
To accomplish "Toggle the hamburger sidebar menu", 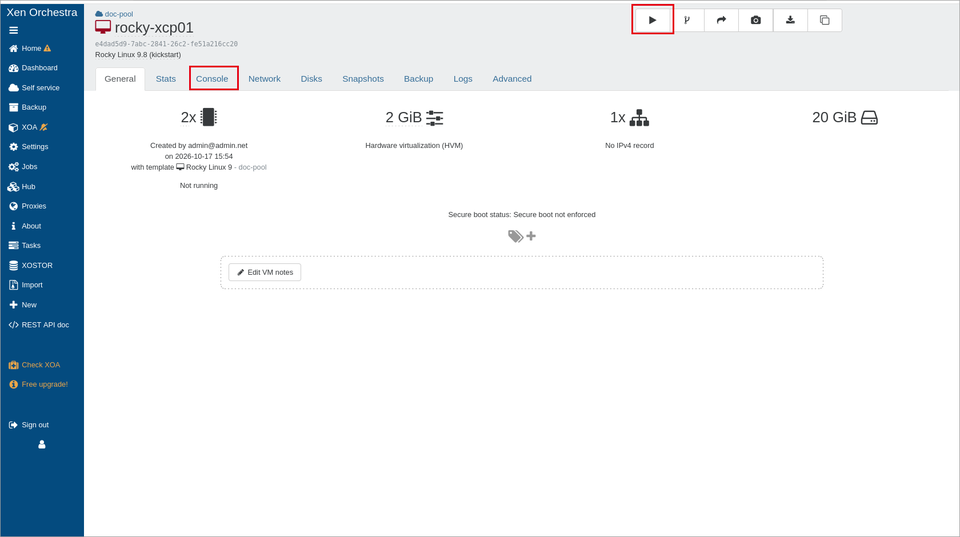I will 13,30.
